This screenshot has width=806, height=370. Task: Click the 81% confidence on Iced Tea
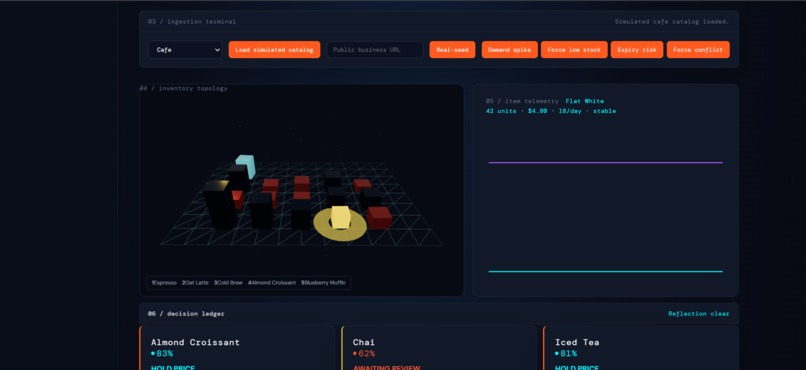(x=568, y=354)
